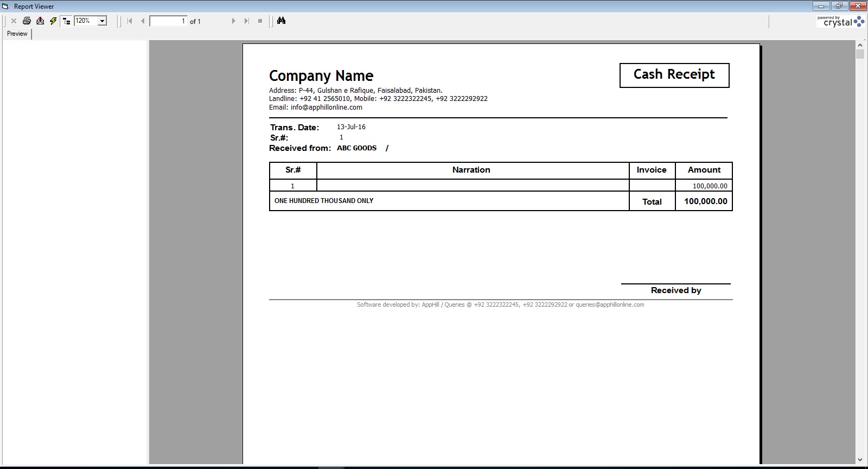Image resolution: width=868 pixels, height=469 pixels.
Task: Click the powered by crystal logo
Action: pyautogui.click(x=840, y=22)
